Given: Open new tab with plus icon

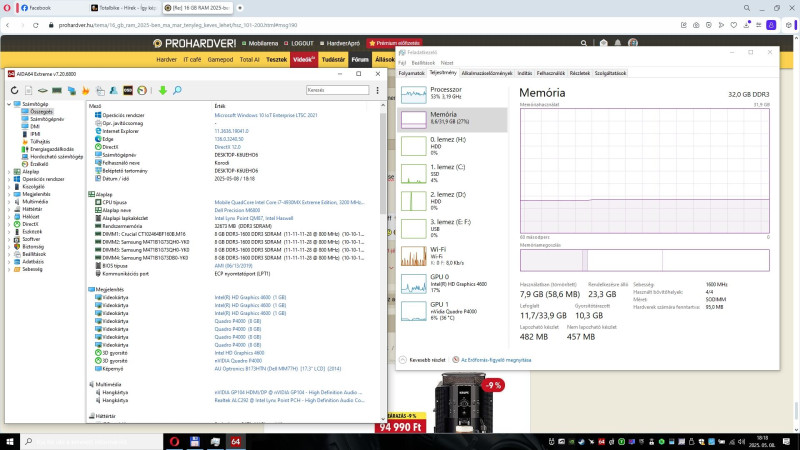Looking at the screenshot, I should [x=240, y=8].
